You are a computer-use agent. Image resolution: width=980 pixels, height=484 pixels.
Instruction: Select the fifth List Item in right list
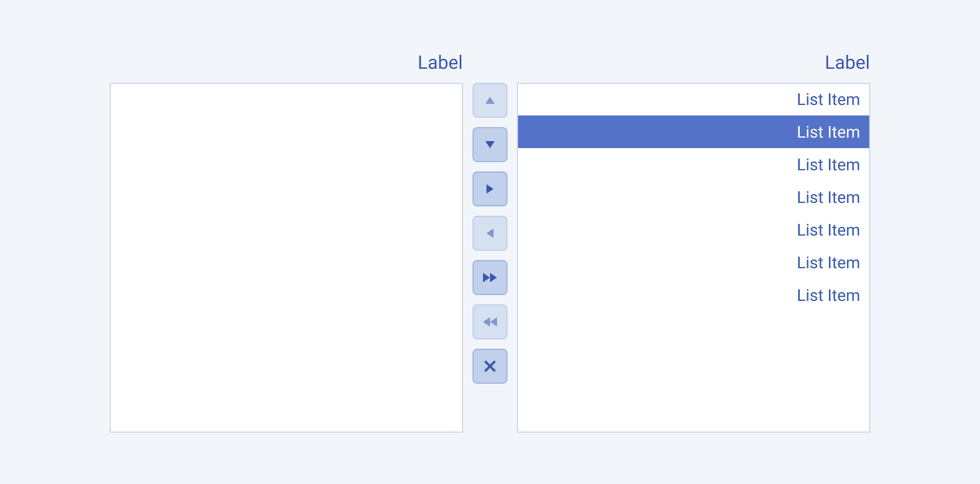(x=828, y=230)
